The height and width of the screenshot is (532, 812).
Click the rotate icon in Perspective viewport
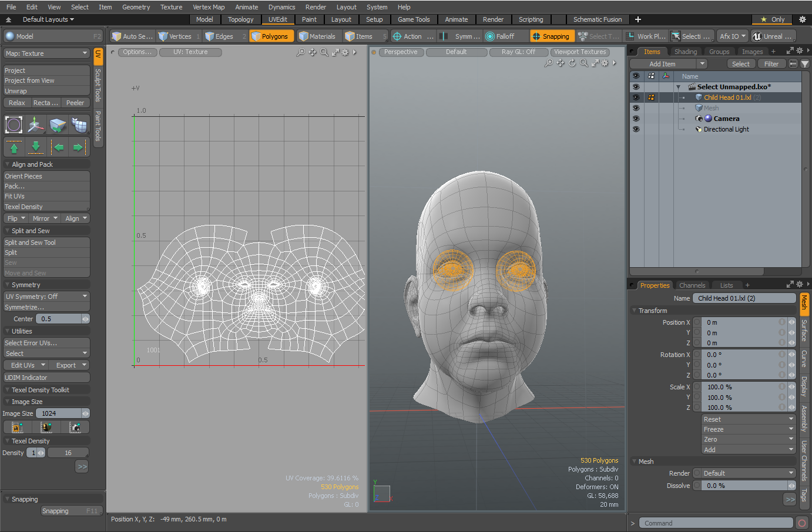(x=572, y=63)
